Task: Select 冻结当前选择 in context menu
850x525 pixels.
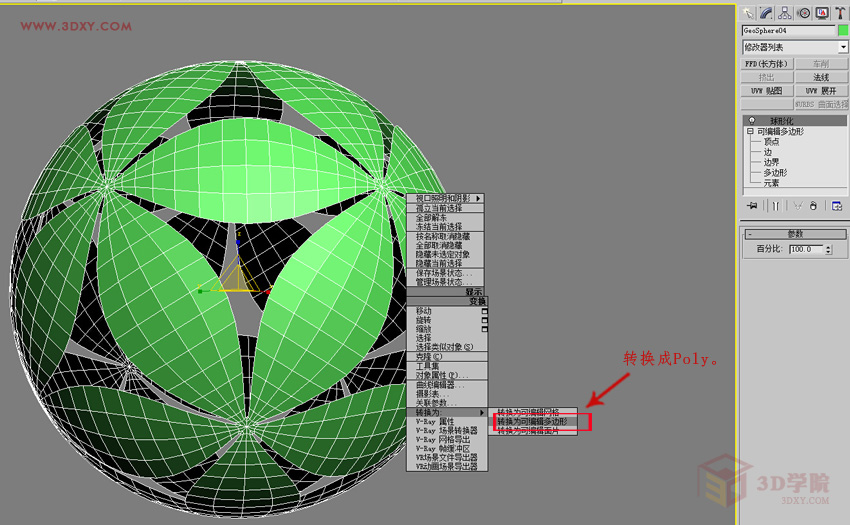Action: tap(445, 227)
